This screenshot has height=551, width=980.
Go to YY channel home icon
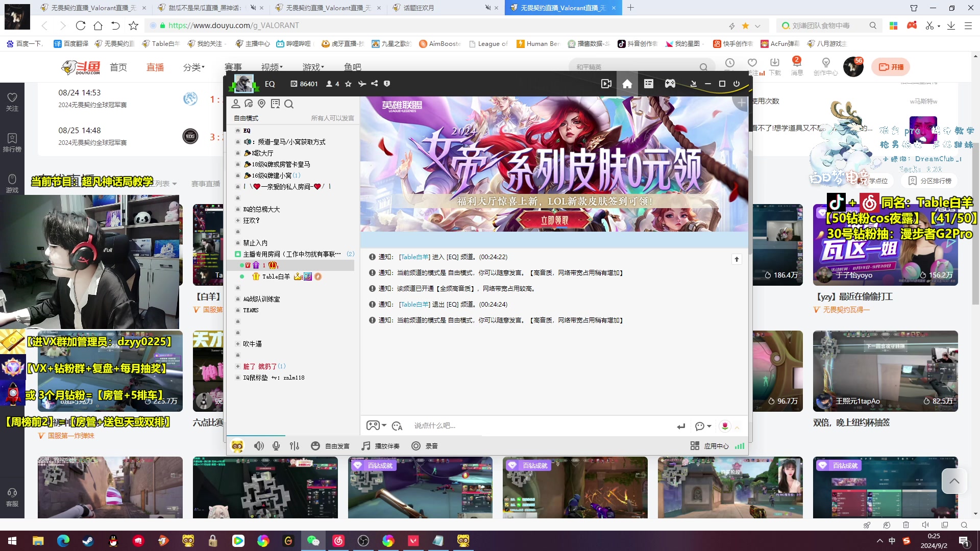[x=627, y=84]
